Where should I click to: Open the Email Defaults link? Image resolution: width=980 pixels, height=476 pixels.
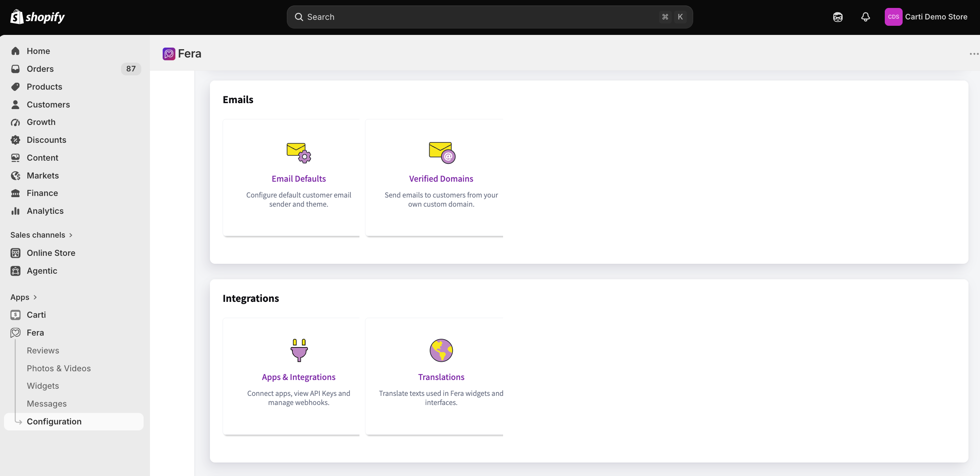[x=299, y=179]
